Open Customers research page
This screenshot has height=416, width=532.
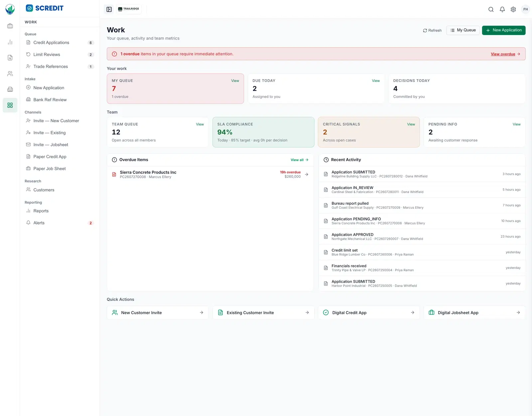60,190
